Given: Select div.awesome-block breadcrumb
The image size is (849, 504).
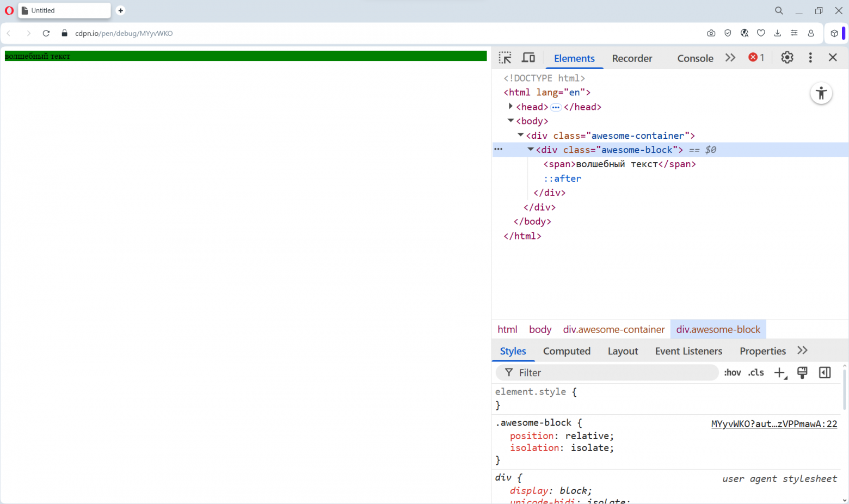Looking at the screenshot, I should tap(718, 329).
